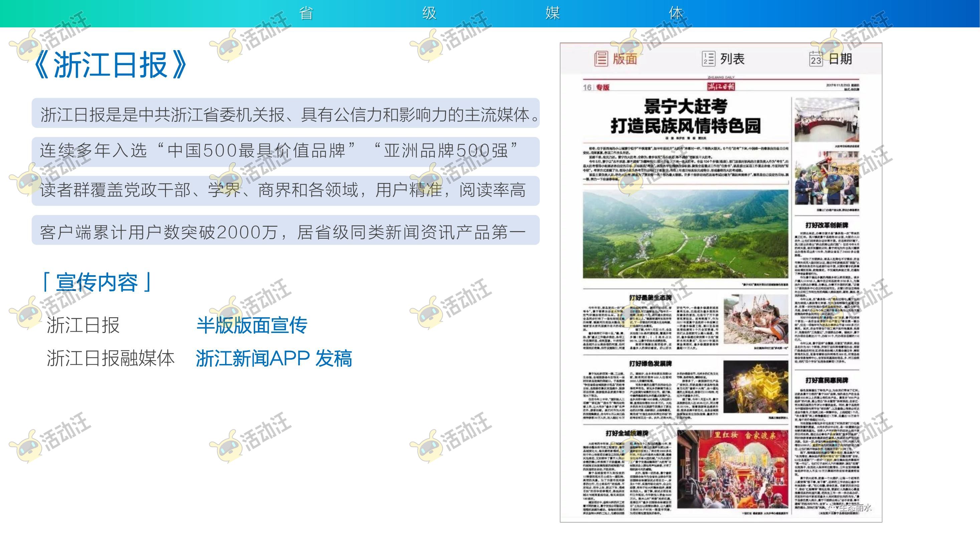Viewport: 980px width, 551px height.
Task: Open photo of women in ethnic dress
Action: [756, 319]
